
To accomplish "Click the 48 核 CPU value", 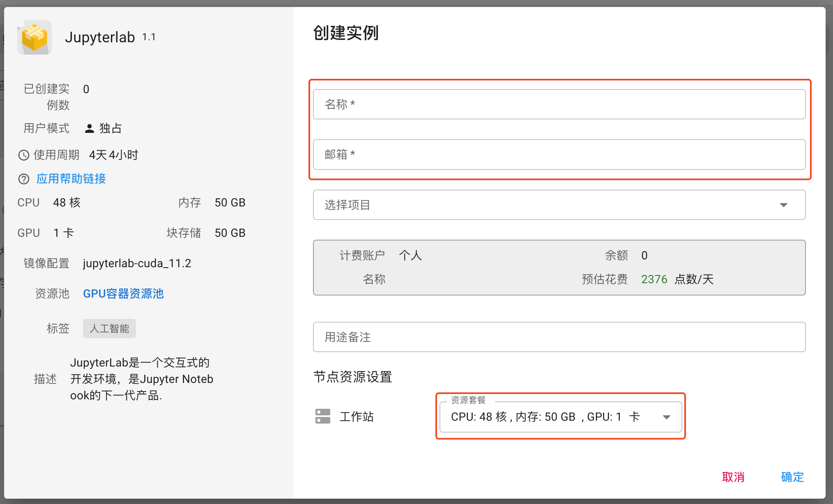I will coord(67,202).
